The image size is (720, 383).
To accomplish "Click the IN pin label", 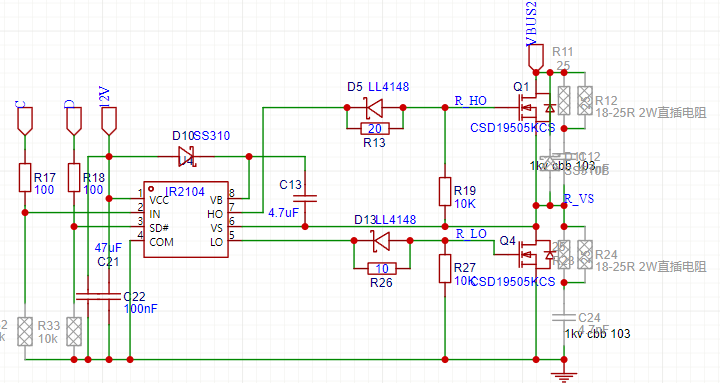I will coord(155,214).
